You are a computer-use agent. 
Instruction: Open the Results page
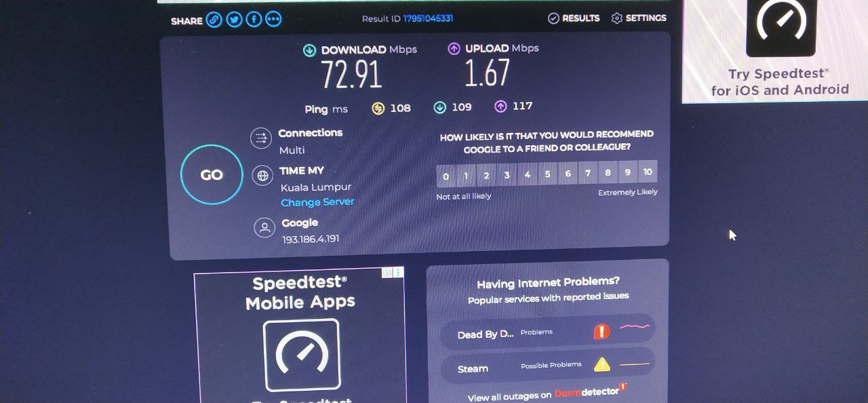[x=574, y=18]
